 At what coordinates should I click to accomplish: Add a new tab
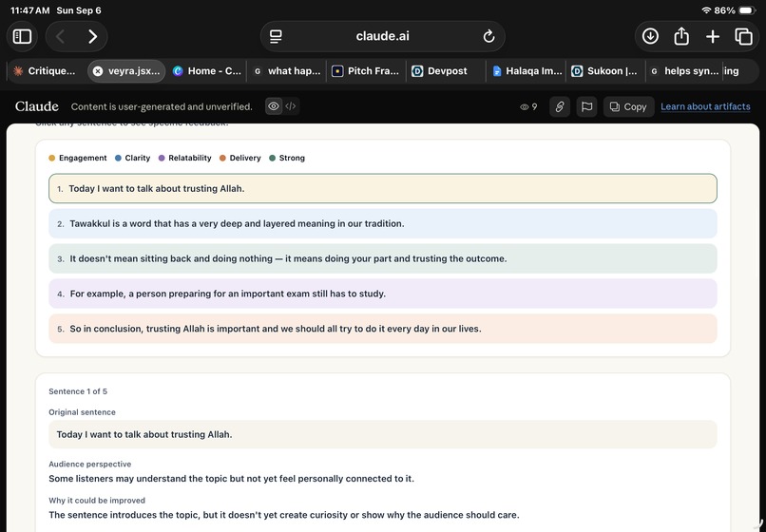tap(713, 37)
